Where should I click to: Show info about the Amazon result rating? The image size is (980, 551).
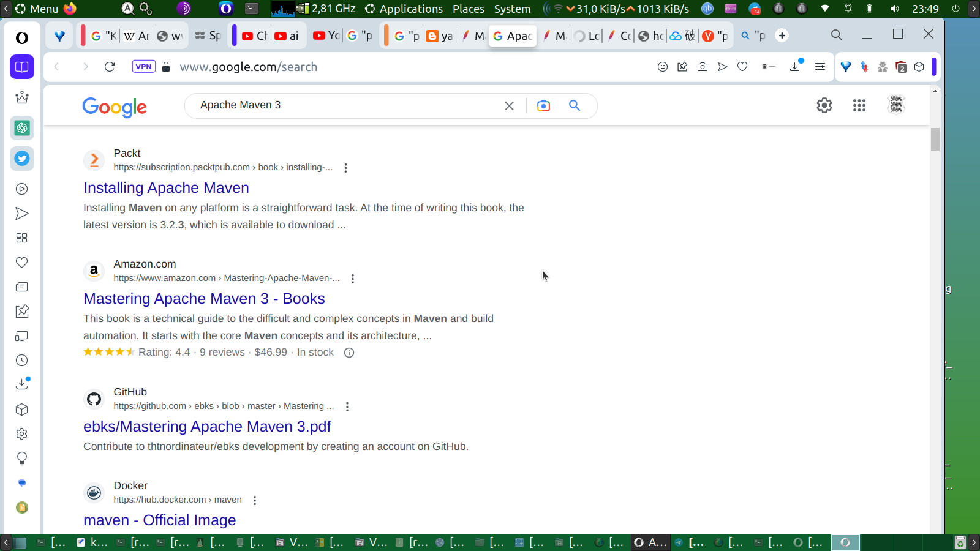click(x=349, y=353)
